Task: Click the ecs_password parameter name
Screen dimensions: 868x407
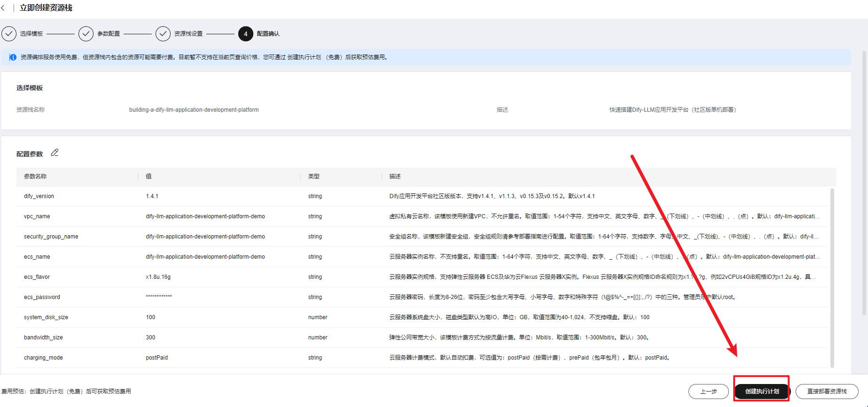Action: (42, 297)
